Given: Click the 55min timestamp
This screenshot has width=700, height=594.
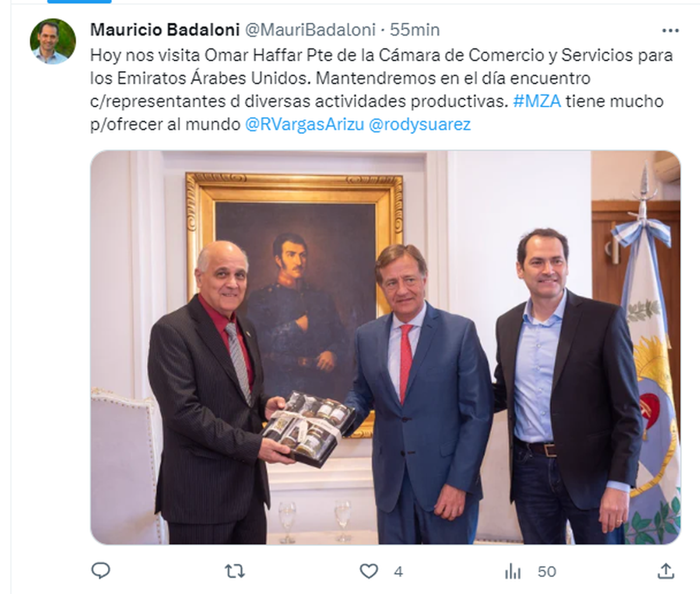Looking at the screenshot, I should (x=415, y=29).
